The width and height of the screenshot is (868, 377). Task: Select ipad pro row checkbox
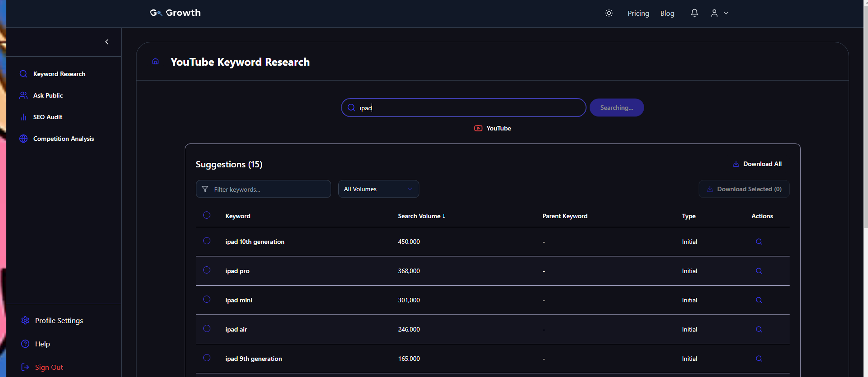[207, 270]
